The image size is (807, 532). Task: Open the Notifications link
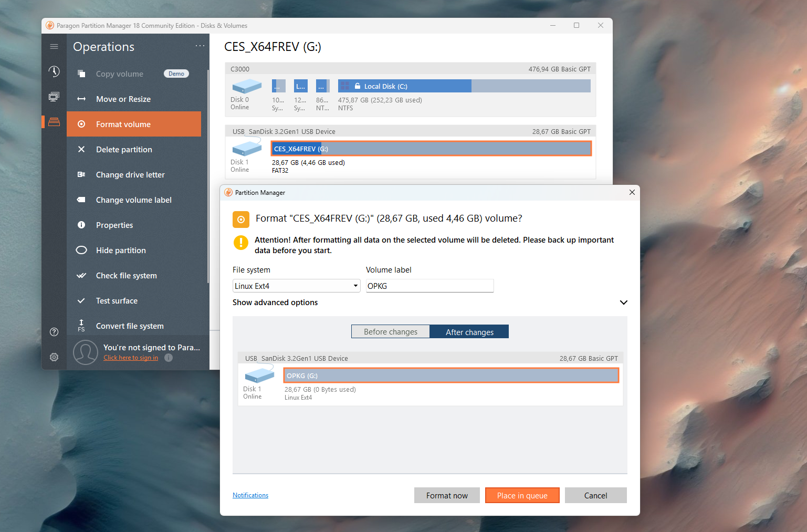click(250, 495)
